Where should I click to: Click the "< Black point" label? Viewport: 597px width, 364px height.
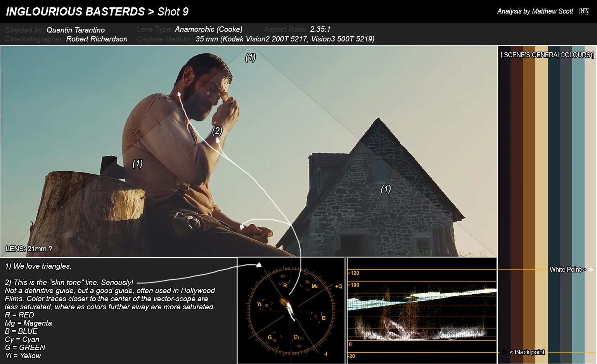(527, 352)
